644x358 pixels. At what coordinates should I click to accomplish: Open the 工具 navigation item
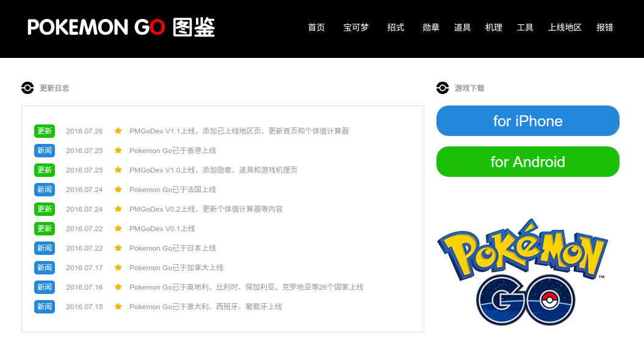coord(525,27)
